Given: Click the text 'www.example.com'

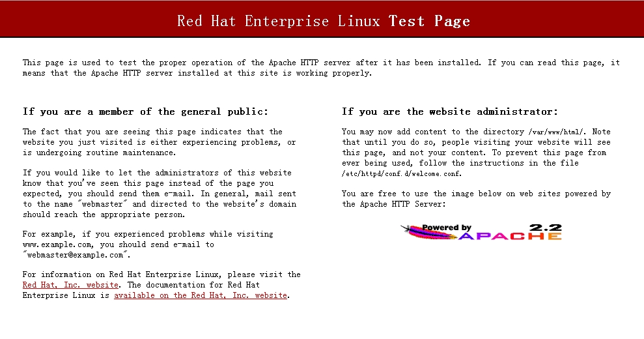Looking at the screenshot, I should [57, 244].
